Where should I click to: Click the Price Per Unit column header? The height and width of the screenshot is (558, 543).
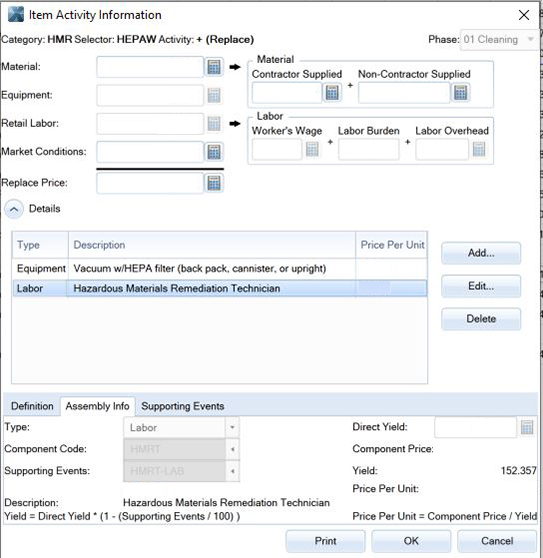pyautogui.click(x=391, y=245)
